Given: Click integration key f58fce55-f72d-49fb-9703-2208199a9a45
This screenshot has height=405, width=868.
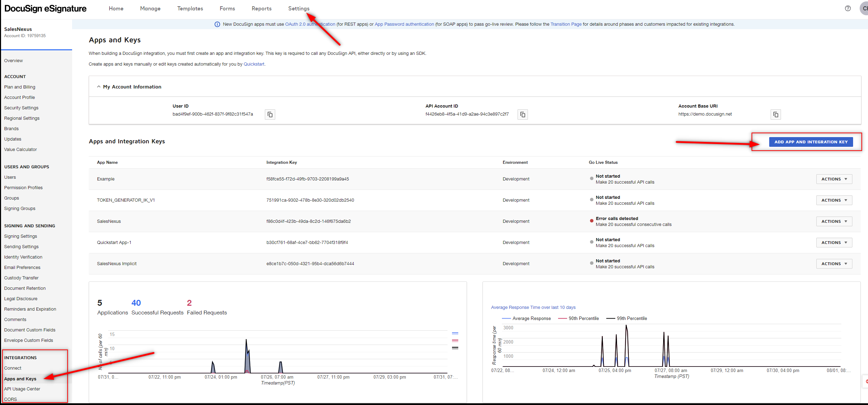Looking at the screenshot, I should [x=308, y=179].
